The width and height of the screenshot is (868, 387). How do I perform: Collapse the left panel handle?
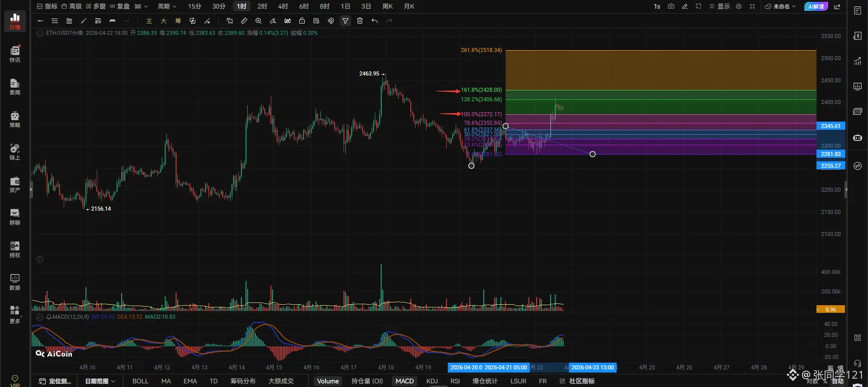coord(31,189)
